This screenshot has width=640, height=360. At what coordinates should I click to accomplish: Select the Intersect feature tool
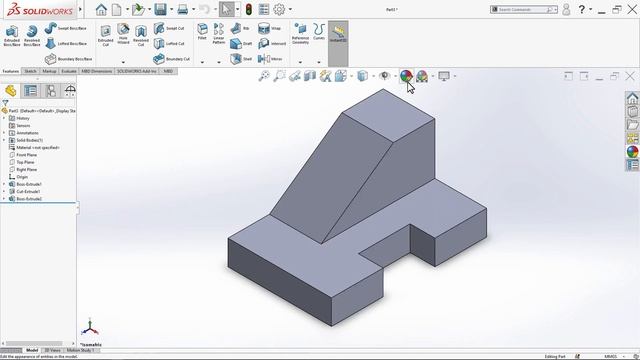(272, 43)
